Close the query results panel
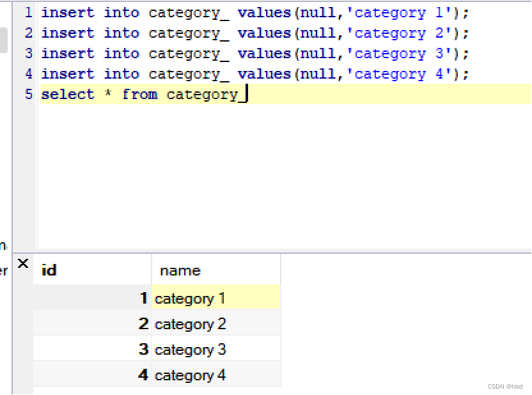Viewport: 532px width, 395px height. point(22,263)
